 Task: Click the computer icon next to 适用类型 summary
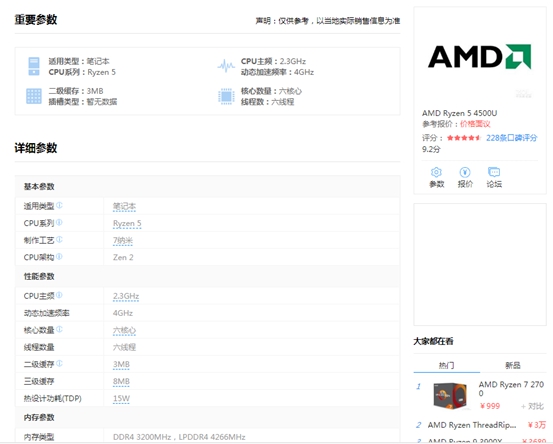point(34,66)
